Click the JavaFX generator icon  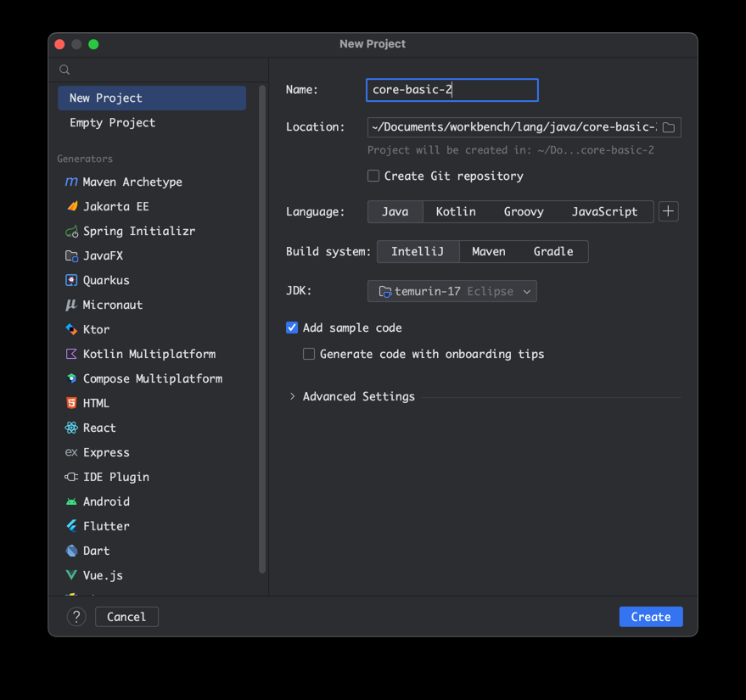(x=71, y=256)
